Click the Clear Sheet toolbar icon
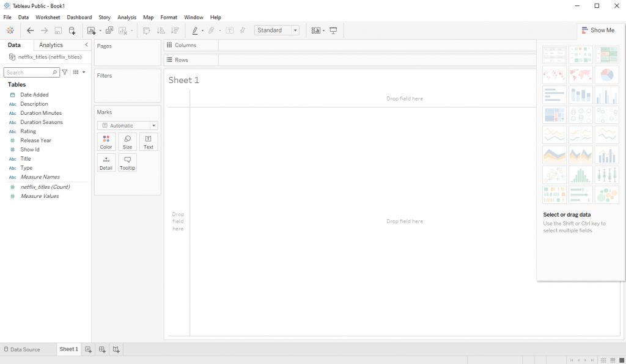 123,31
